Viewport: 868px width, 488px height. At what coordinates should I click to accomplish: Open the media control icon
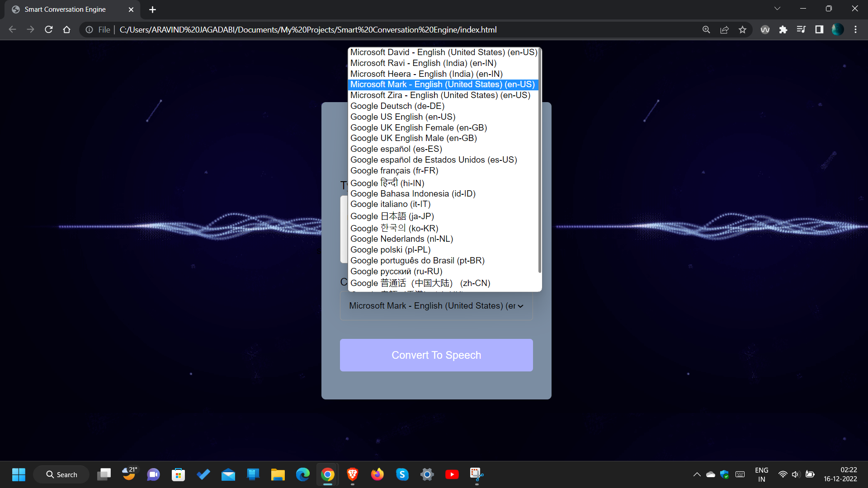pyautogui.click(x=801, y=30)
